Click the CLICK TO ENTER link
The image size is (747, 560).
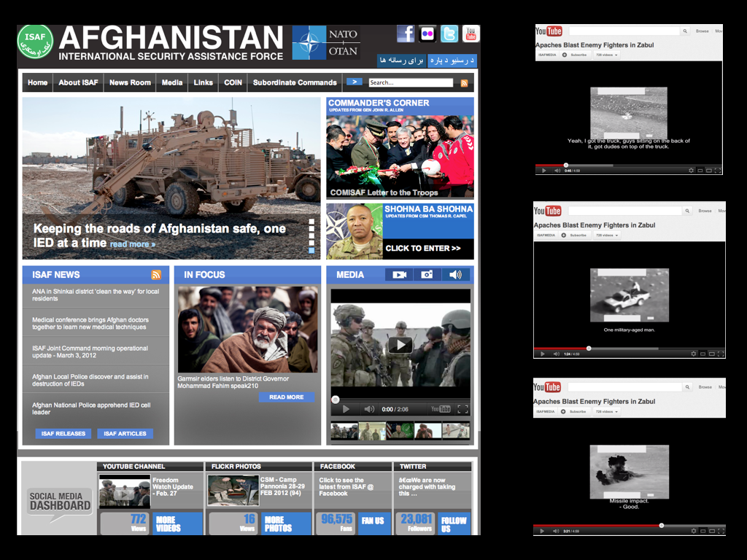(423, 248)
